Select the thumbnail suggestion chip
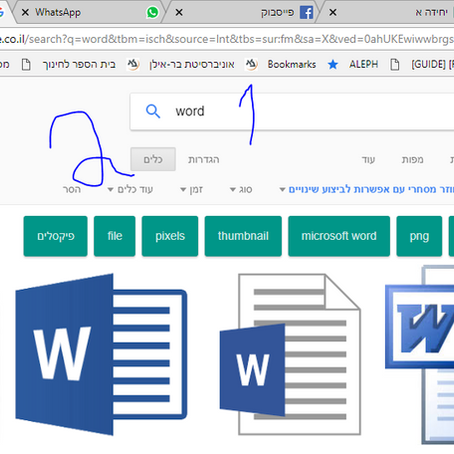The image size is (454, 454). click(243, 236)
